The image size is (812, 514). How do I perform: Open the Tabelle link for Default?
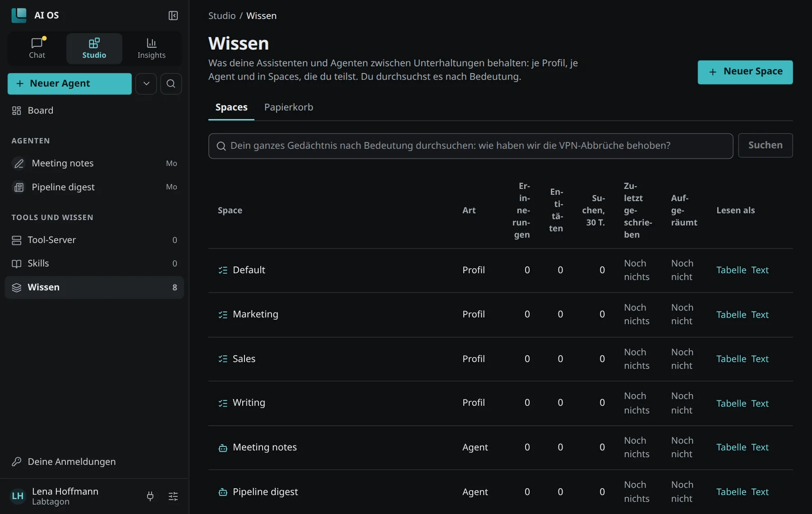(x=731, y=270)
